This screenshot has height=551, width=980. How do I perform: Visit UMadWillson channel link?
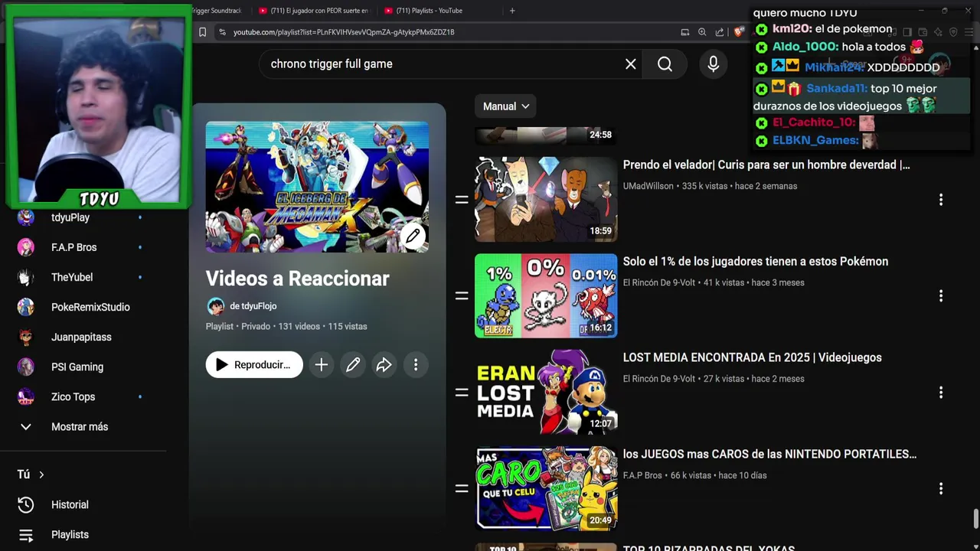(x=648, y=186)
